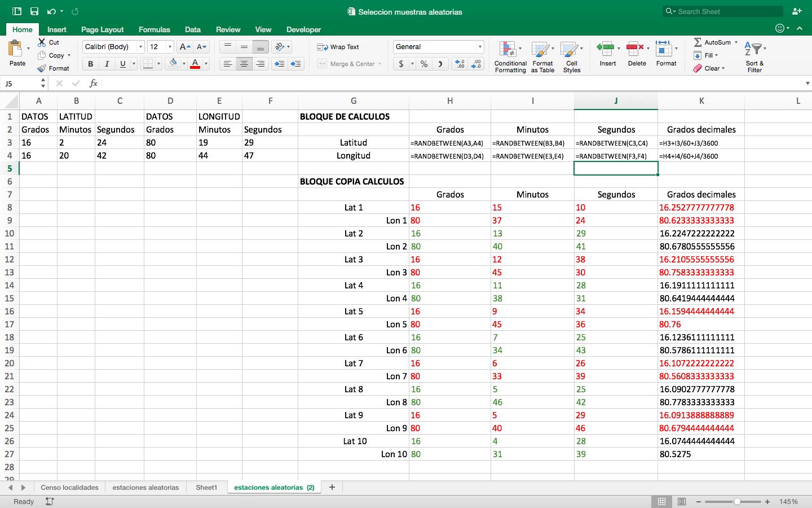Expand the Clear dropdown arrow
Screen dimensions: 812x508
coord(723,68)
